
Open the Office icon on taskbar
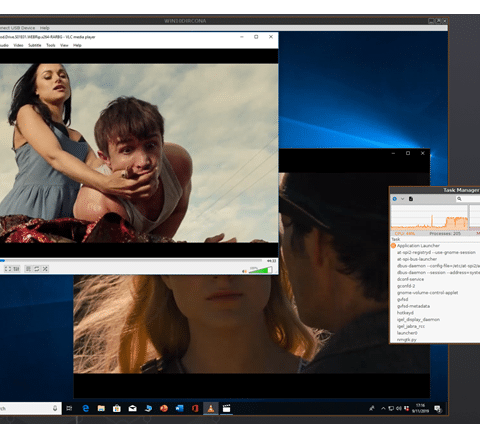pyautogui.click(x=195, y=408)
